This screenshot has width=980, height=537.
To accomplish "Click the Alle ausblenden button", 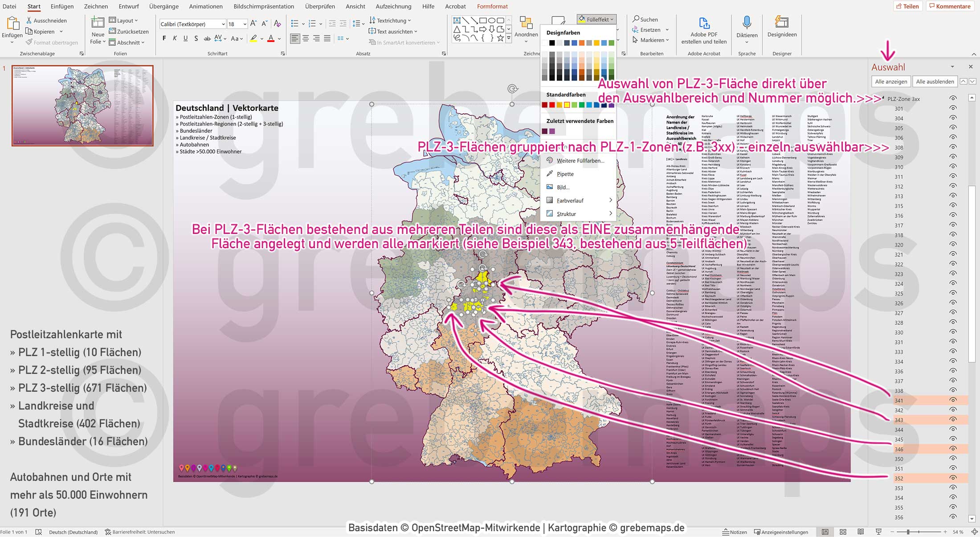I will coord(935,81).
